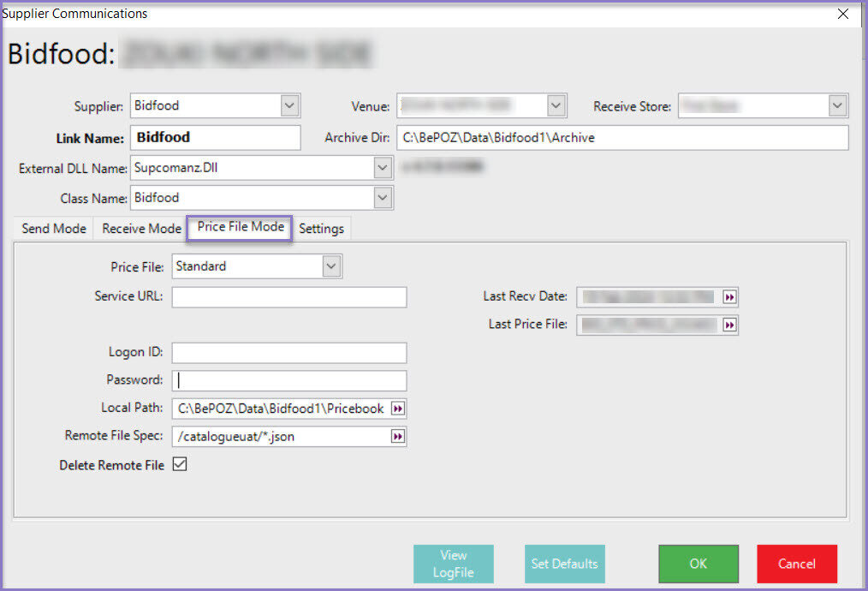Click the Last Recv Date arrow icon
The image size is (868, 591).
[729, 297]
